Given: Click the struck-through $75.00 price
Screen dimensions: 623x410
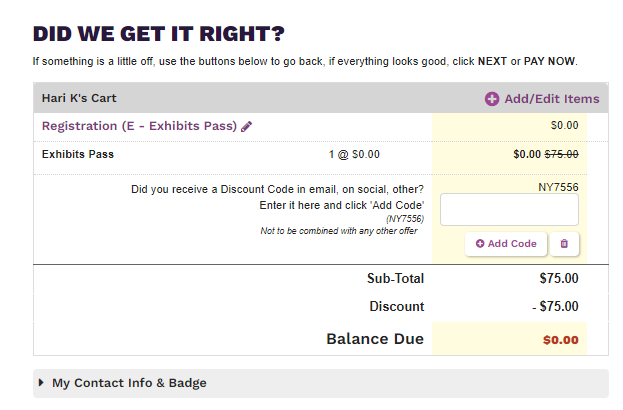Looking at the screenshot, I should (561, 155).
